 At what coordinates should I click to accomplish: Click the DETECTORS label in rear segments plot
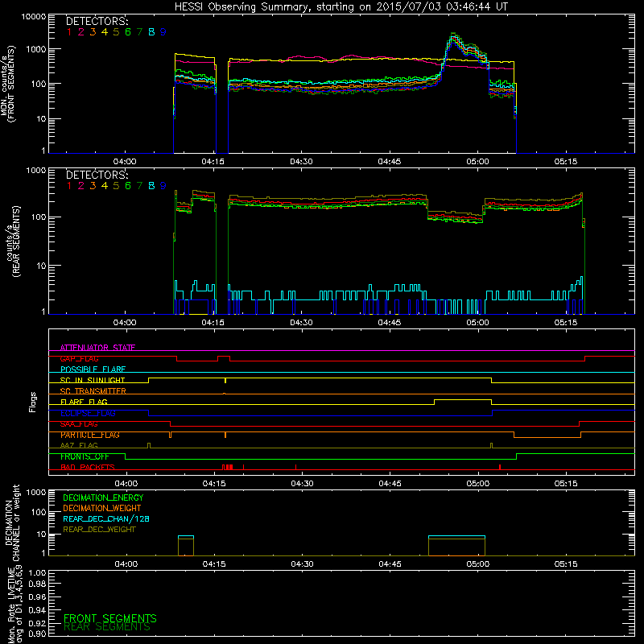97,175
